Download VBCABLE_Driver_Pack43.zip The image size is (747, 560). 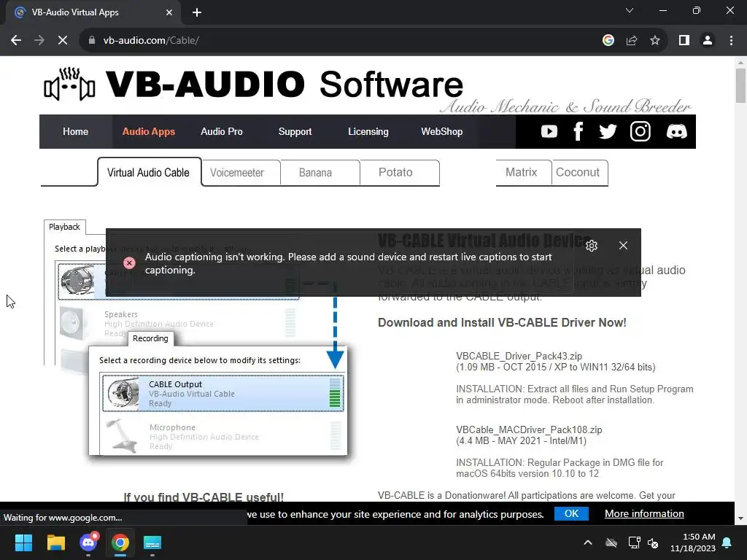pyautogui.click(x=519, y=356)
